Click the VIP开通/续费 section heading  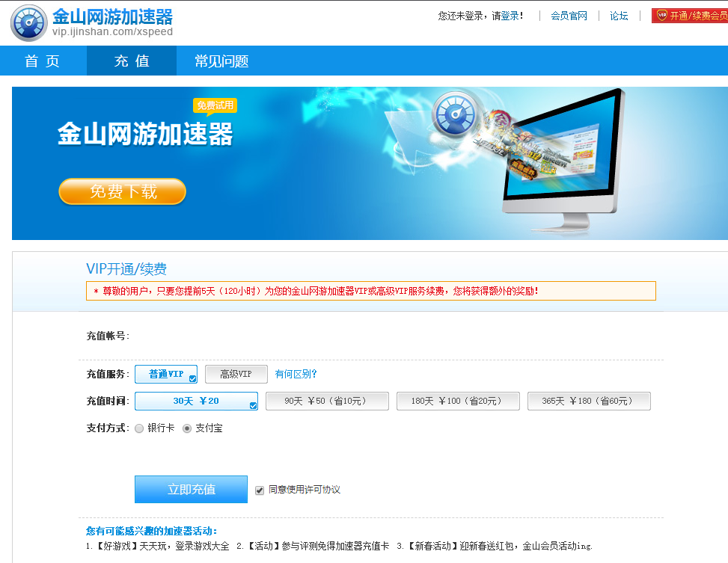pyautogui.click(x=126, y=268)
